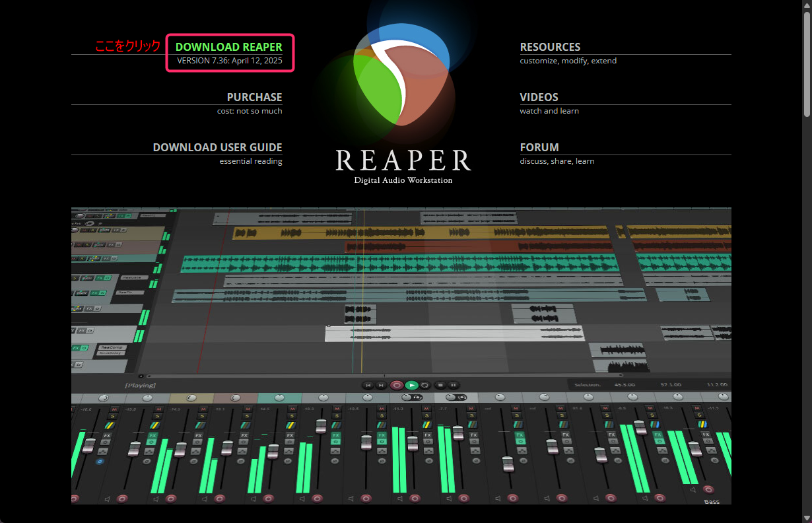Open the DOWNLOAD USER GUIDE link
The image size is (812, 523).
coord(217,147)
